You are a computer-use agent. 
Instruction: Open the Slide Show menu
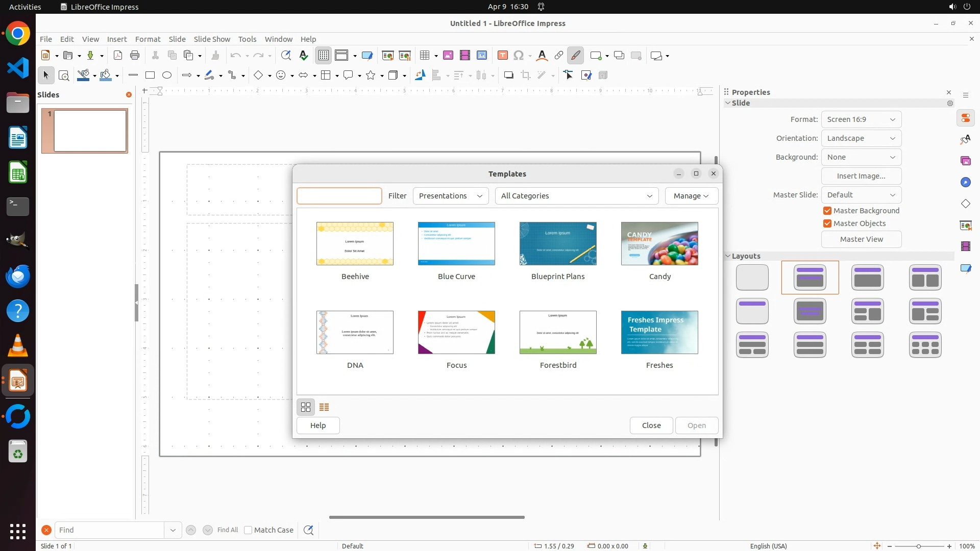pyautogui.click(x=212, y=39)
